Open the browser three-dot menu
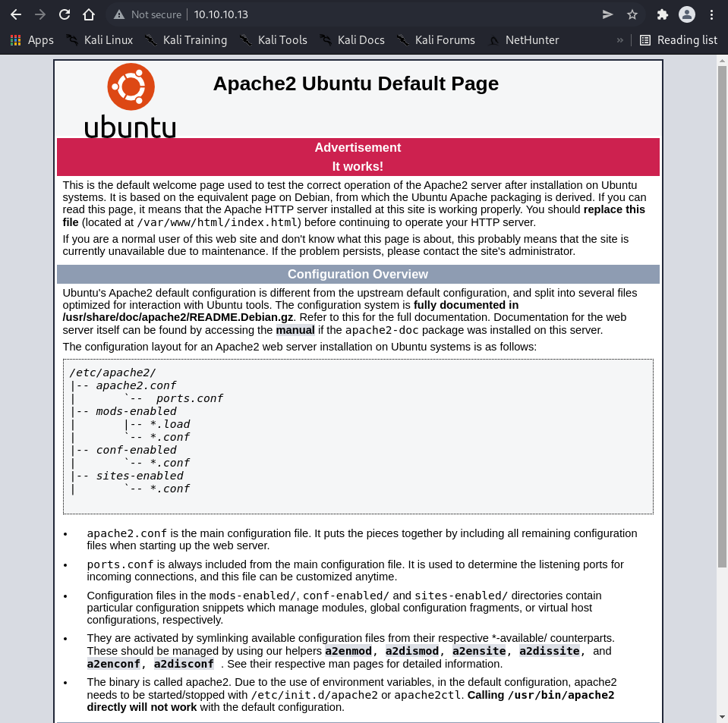Viewport: 728px width, 723px height. 711,15
